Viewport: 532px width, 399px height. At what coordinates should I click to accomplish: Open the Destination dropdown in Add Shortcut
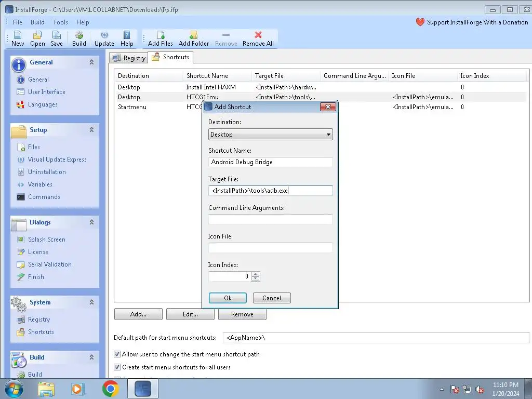[270, 135]
